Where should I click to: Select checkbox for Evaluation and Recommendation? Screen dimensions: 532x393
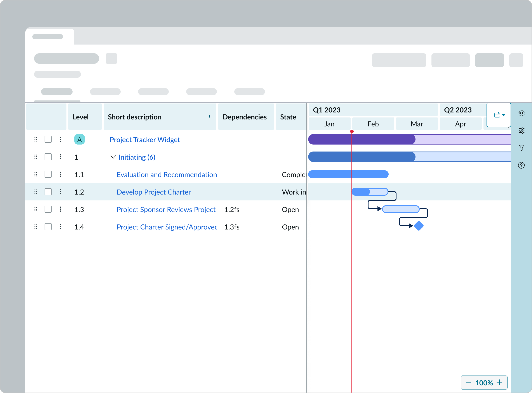[x=48, y=174]
